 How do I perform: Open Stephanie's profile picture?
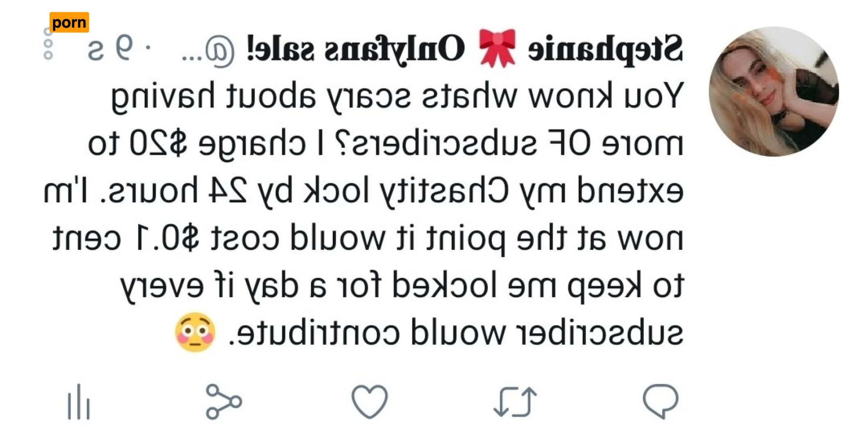point(774,92)
